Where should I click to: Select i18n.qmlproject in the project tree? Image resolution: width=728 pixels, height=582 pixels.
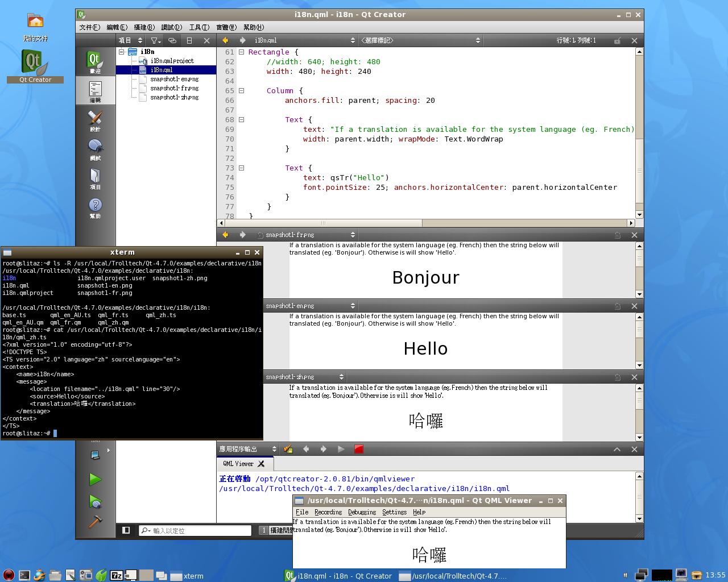[x=172, y=61]
